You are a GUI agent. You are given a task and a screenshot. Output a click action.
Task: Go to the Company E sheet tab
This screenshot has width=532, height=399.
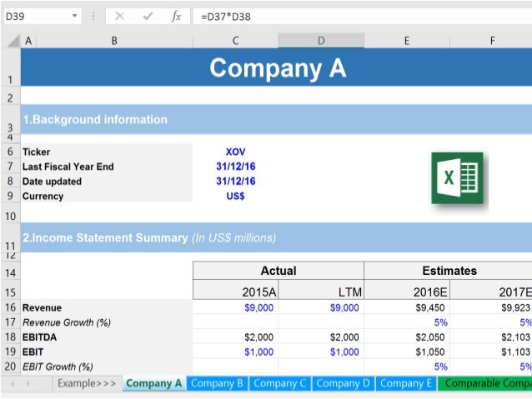[x=406, y=383]
